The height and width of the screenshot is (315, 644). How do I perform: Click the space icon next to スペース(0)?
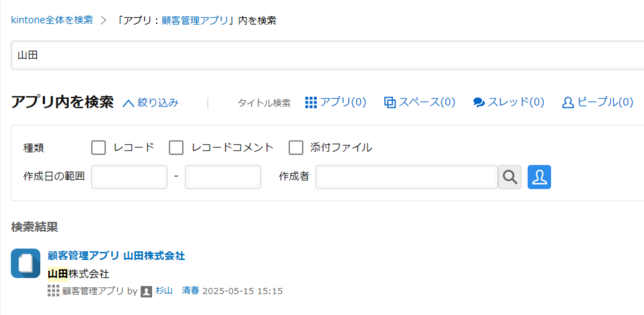[x=390, y=102]
